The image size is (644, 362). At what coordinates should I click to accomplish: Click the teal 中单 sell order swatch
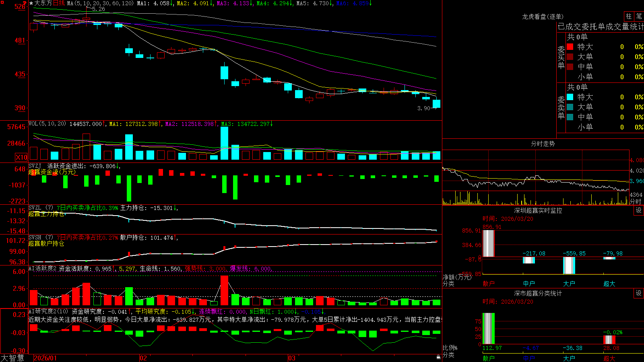(570, 117)
